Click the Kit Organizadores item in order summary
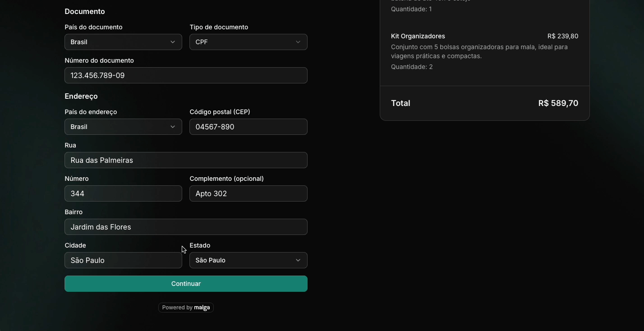 click(x=418, y=36)
